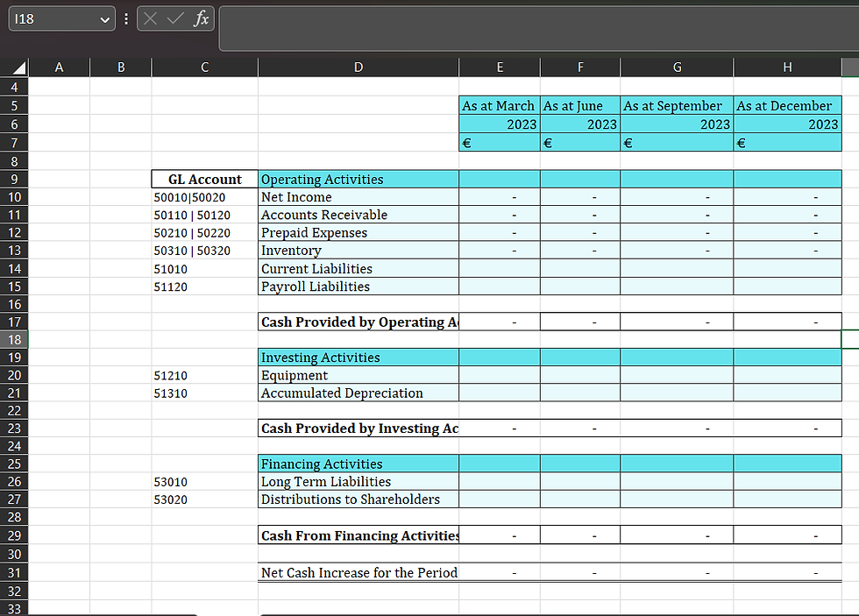Select row 18 header

(x=14, y=339)
